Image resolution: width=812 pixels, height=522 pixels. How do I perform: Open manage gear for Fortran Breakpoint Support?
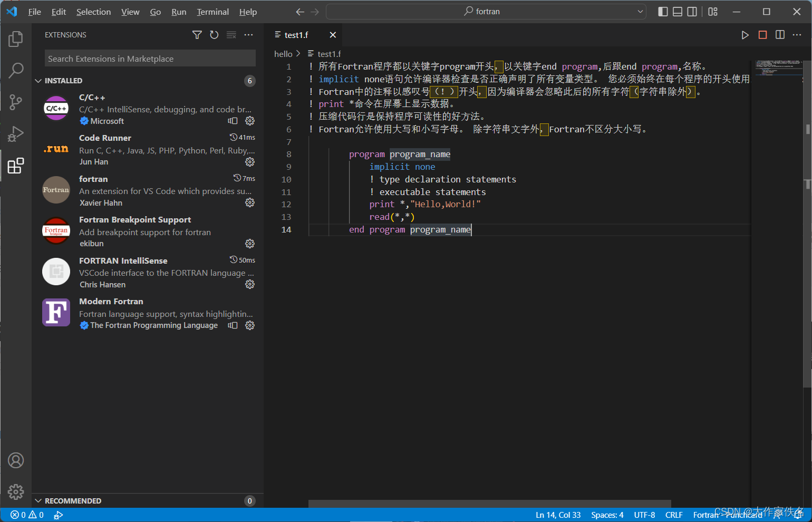tap(250, 244)
